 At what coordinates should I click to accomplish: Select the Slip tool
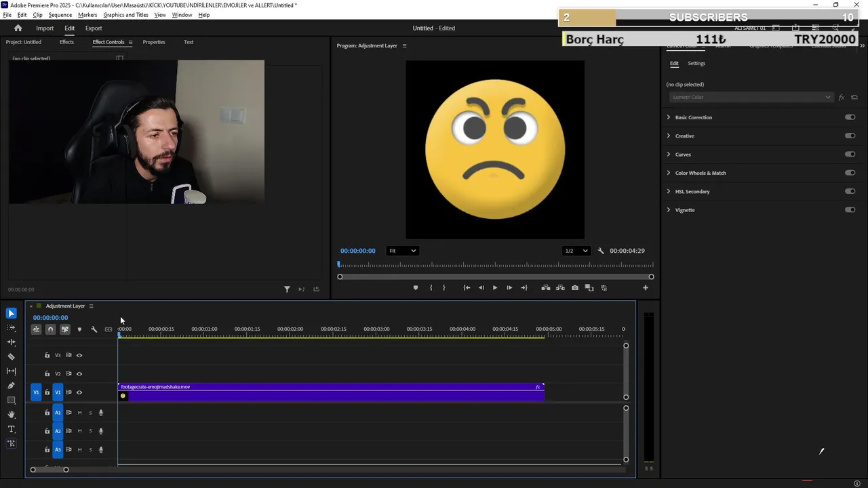tap(11, 371)
